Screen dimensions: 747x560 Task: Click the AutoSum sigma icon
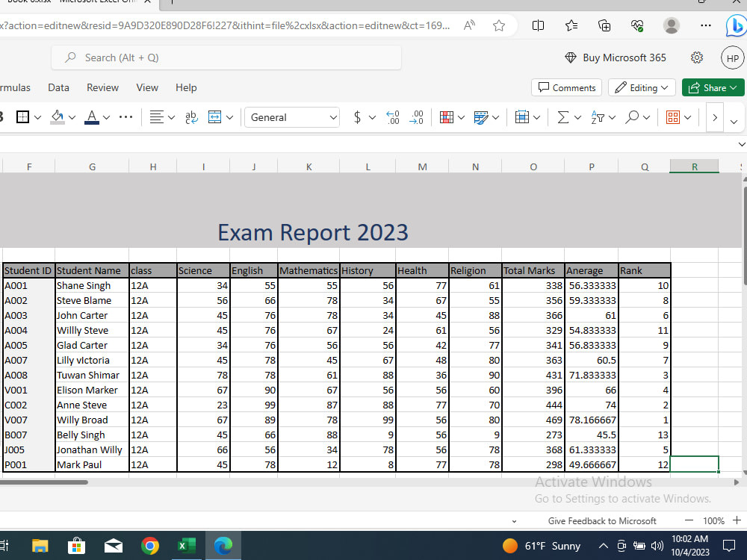(x=563, y=117)
